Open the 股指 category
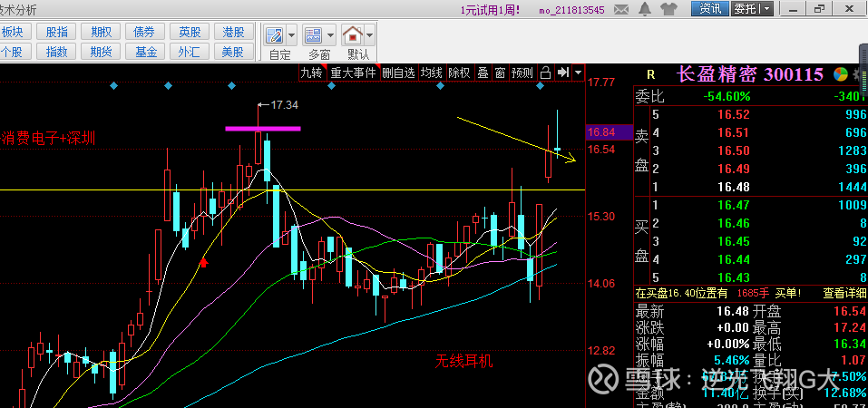868x408 pixels. tap(57, 32)
